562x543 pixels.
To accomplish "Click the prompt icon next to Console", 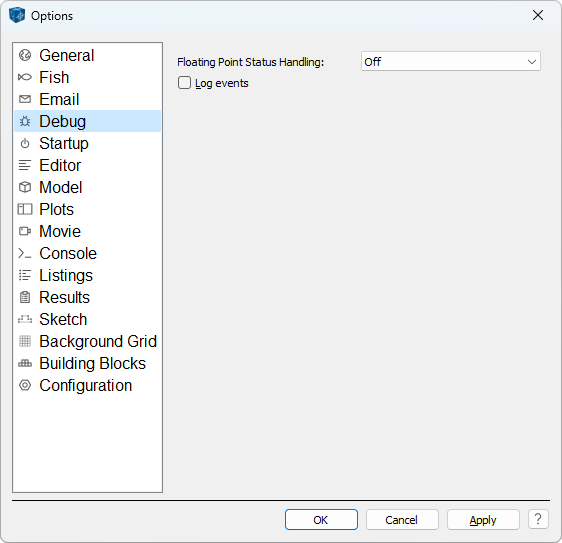I will (25, 253).
